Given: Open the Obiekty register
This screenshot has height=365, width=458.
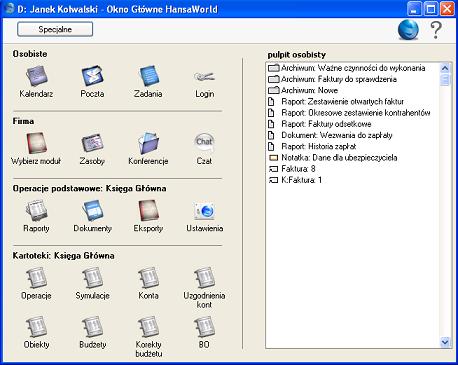Looking at the screenshot, I should click(x=37, y=327).
